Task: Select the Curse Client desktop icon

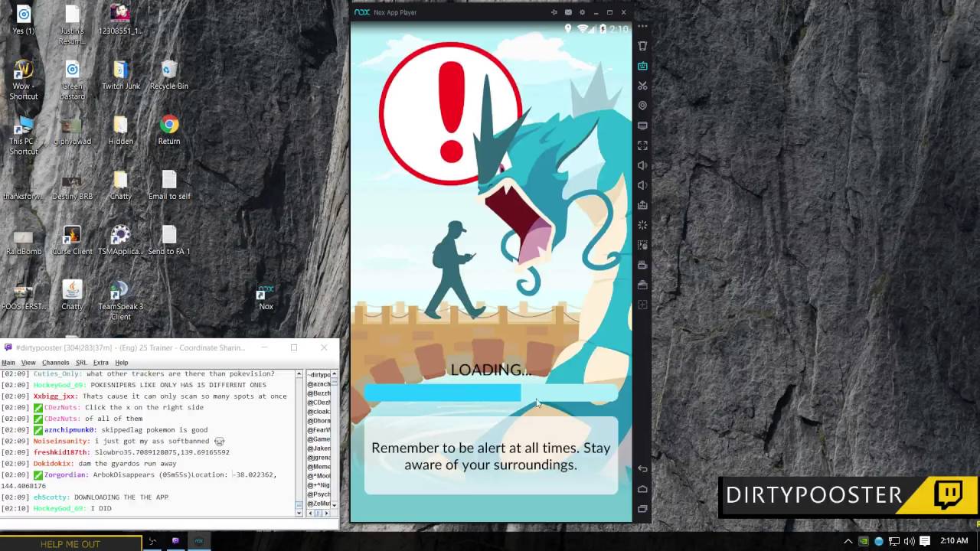Action: (x=72, y=240)
